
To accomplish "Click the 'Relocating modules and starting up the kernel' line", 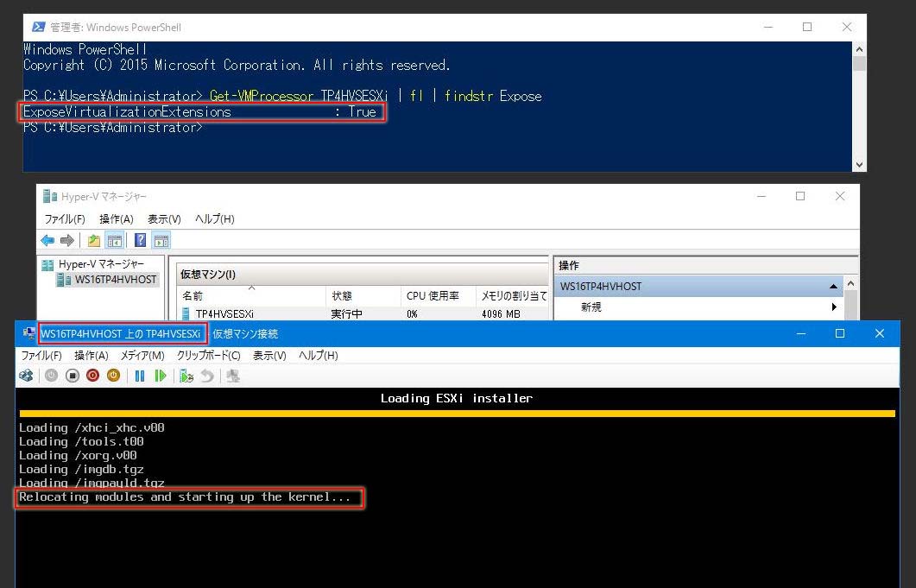I will click(185, 496).
